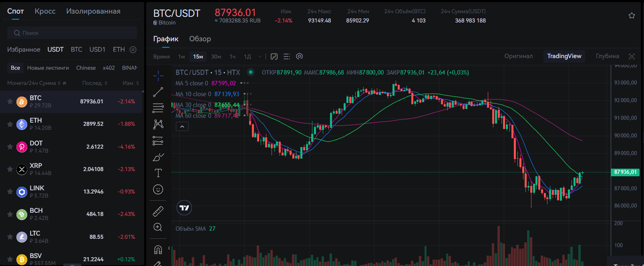Set the 1м chart timeframe
This screenshot has height=266, width=644.
181,56
